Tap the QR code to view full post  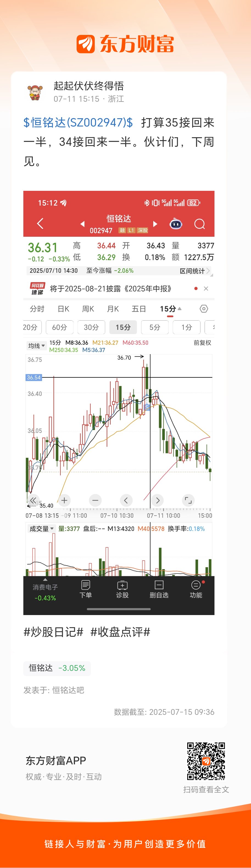[x=206, y=761]
